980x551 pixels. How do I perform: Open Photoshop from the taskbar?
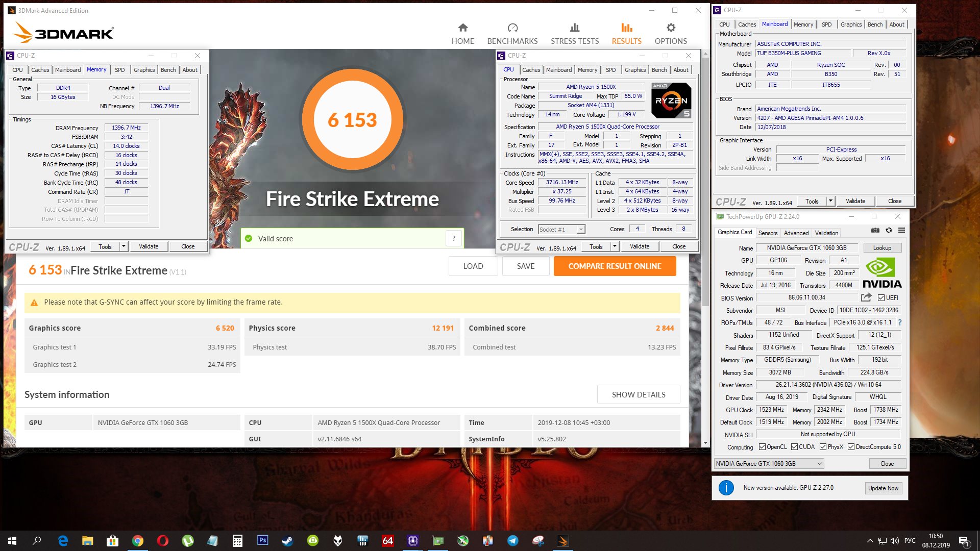[263, 541]
